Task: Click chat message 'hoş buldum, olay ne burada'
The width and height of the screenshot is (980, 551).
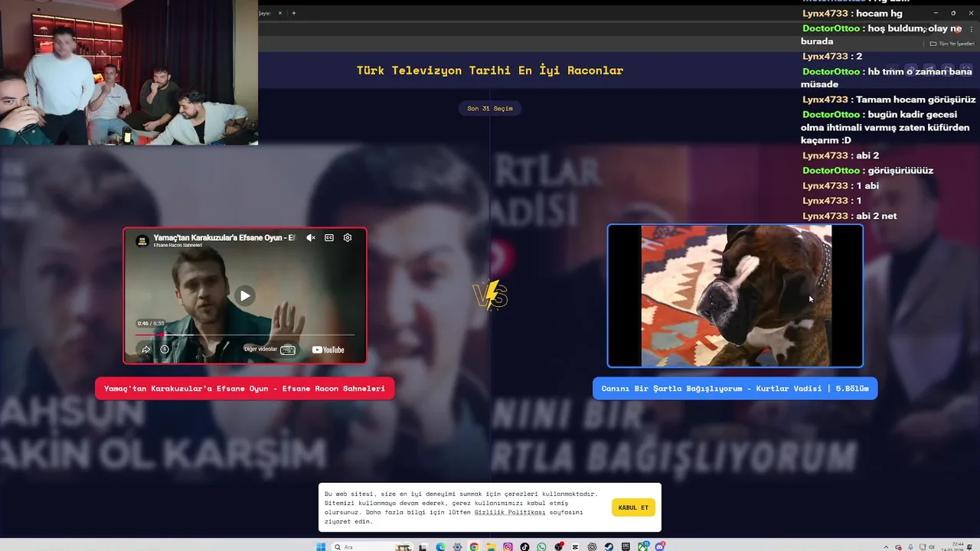Action: point(881,34)
